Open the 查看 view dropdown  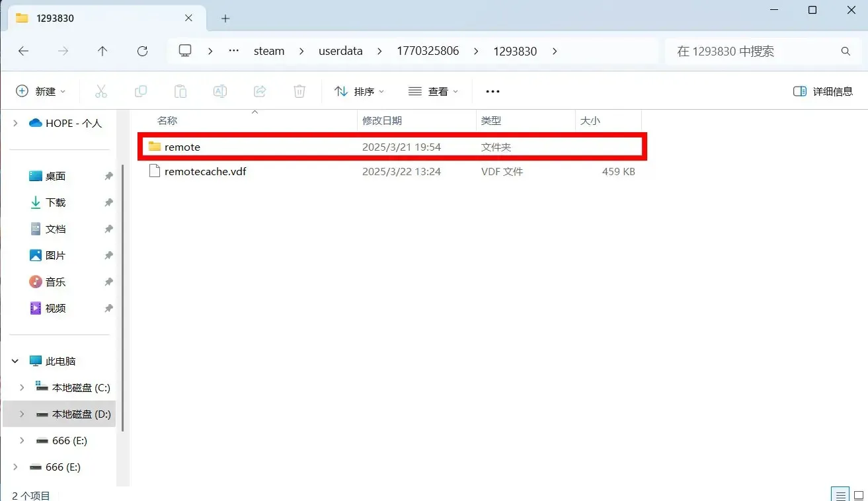[433, 91]
